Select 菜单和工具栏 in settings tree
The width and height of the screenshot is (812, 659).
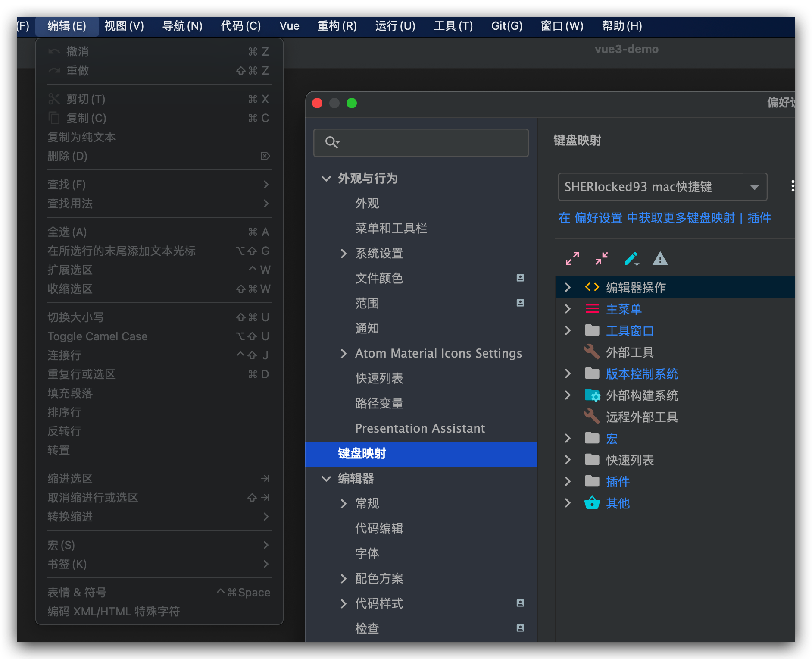coord(391,228)
